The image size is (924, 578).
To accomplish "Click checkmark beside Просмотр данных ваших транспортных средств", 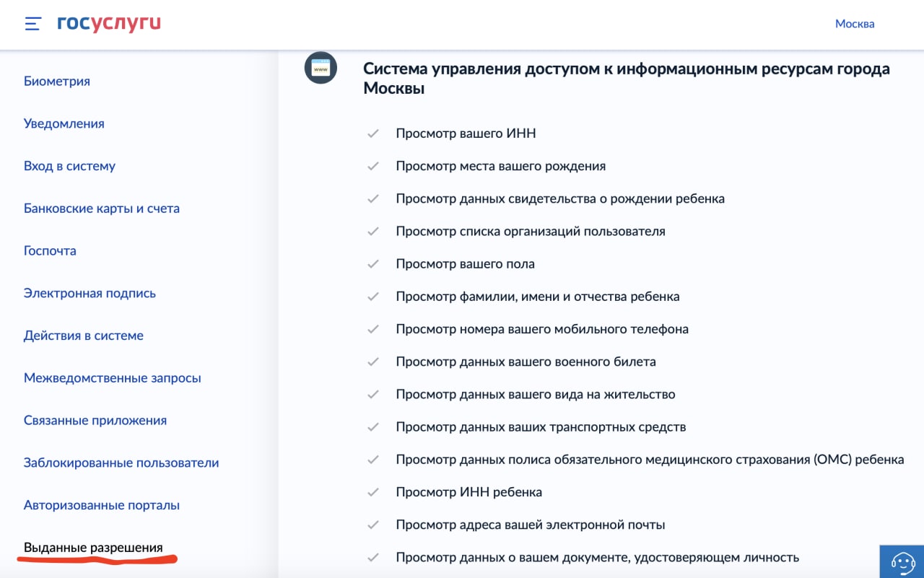I will (x=373, y=427).
